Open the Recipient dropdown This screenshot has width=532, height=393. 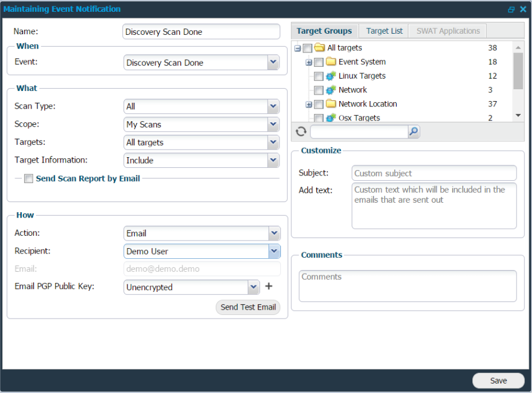273,251
